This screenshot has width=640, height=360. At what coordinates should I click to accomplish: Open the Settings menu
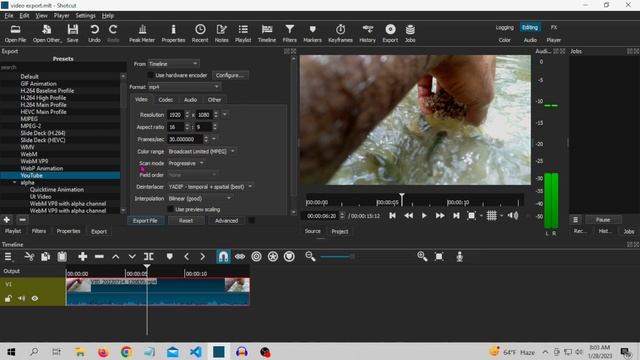tap(85, 16)
